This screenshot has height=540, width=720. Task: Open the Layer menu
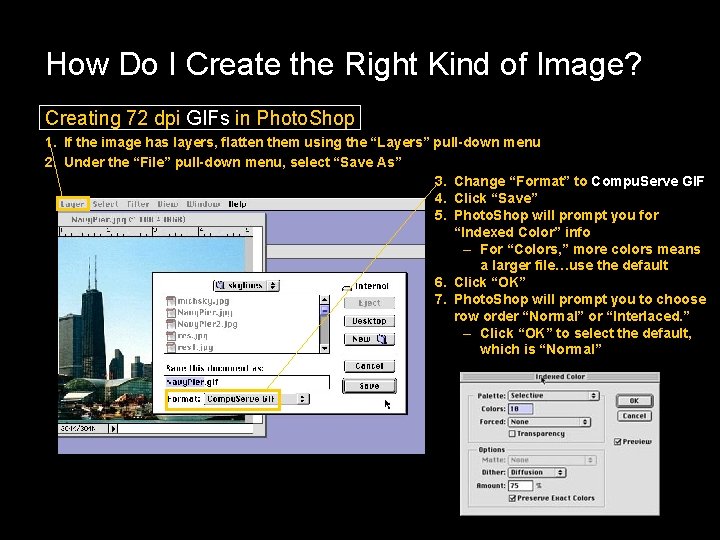(x=73, y=204)
